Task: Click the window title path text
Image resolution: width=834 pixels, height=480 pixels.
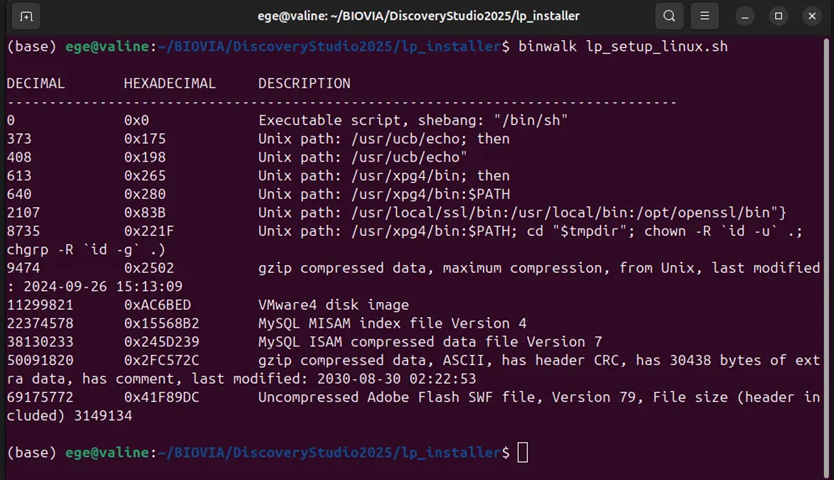Action: (419, 16)
